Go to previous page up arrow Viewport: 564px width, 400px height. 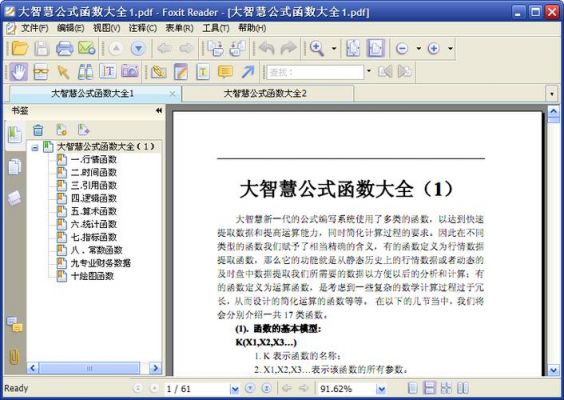pyautogui.click(x=116, y=48)
